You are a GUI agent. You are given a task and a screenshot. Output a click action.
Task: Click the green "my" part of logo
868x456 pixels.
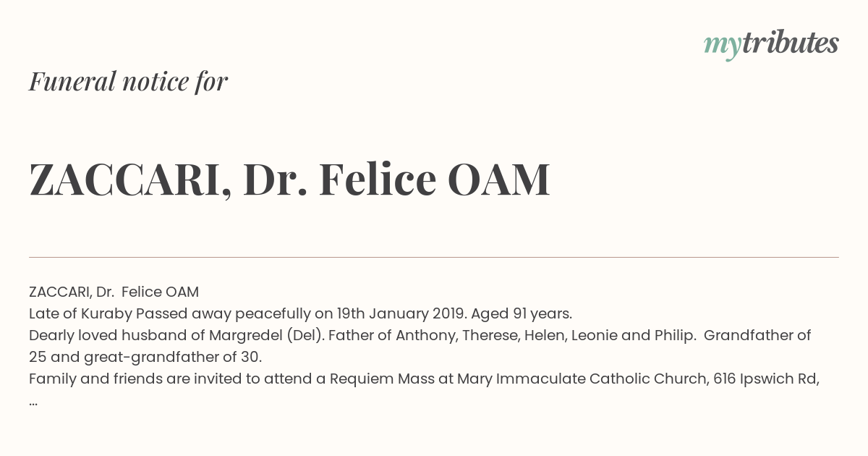click(723, 47)
